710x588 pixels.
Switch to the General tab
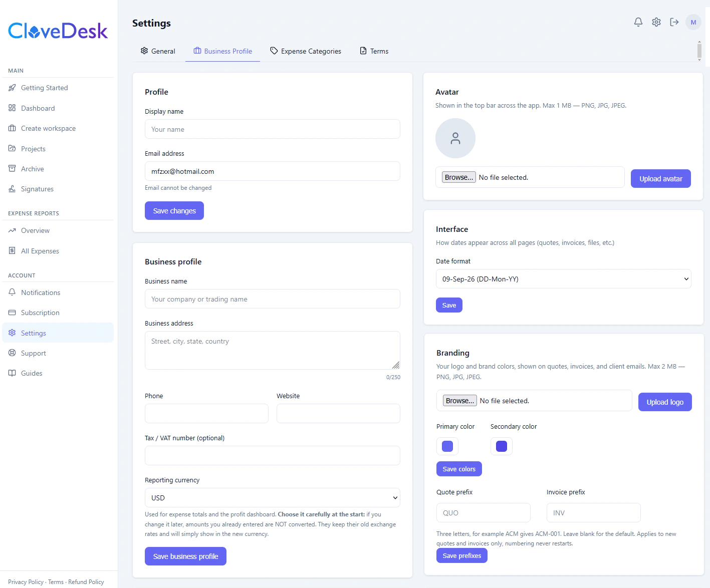pos(158,51)
